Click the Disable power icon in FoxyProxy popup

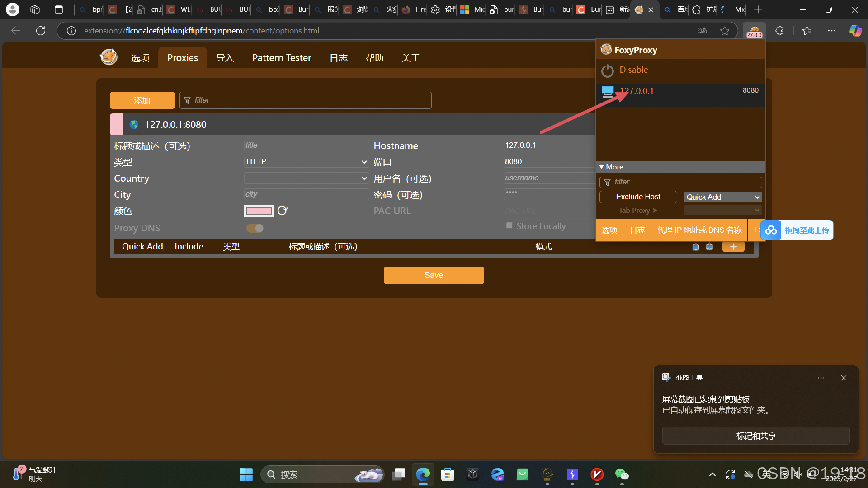607,70
